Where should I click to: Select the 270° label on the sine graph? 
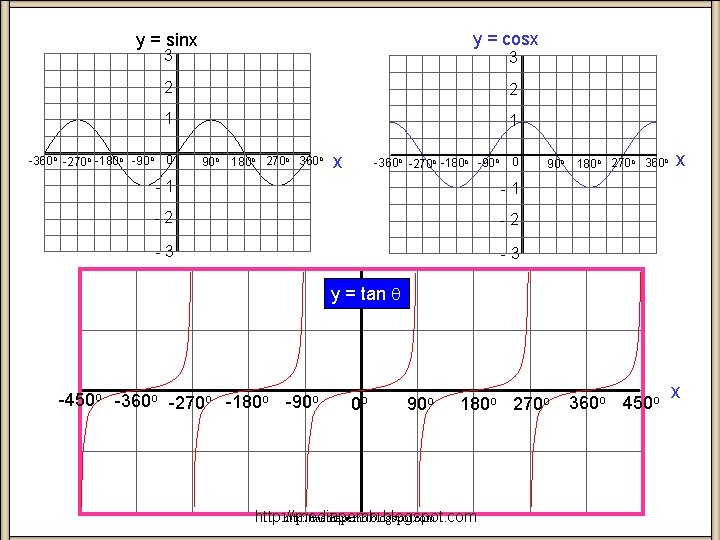pyautogui.click(x=278, y=161)
